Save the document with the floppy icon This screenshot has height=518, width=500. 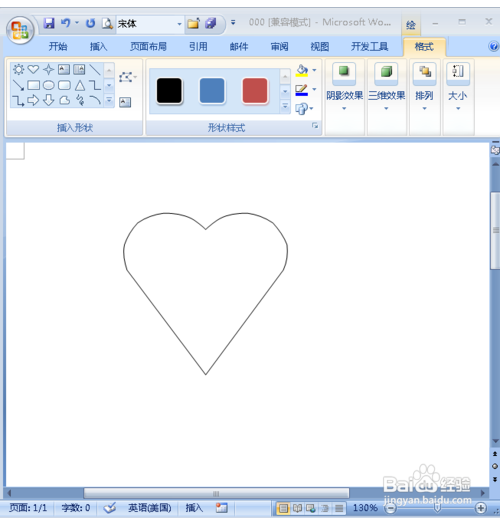pyautogui.click(x=49, y=23)
